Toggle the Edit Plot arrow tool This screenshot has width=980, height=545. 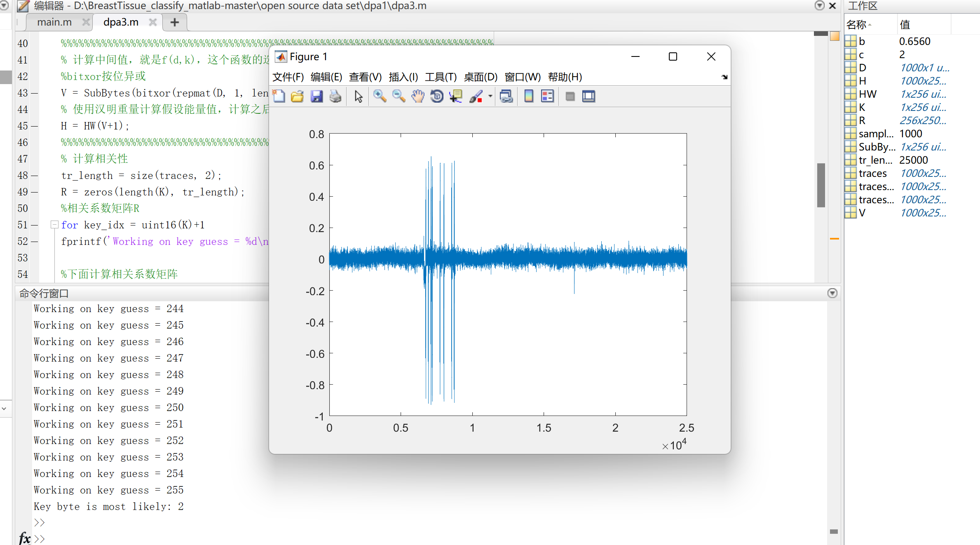pos(358,96)
